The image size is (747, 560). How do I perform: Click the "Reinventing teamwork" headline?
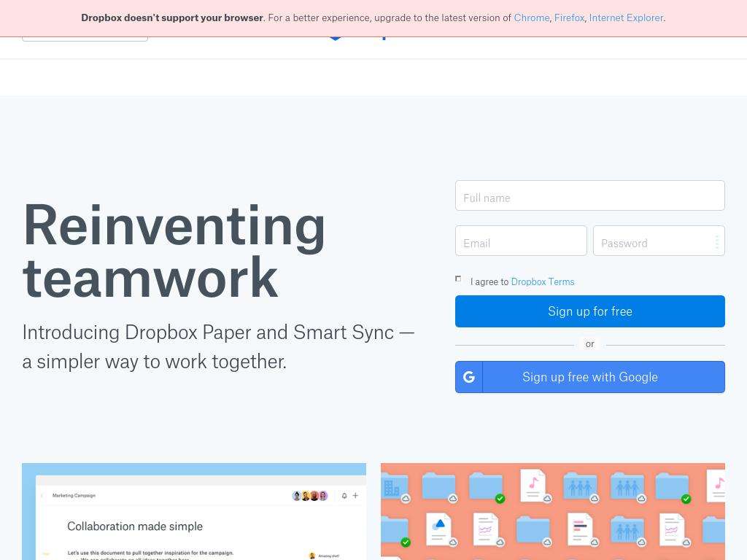click(174, 251)
